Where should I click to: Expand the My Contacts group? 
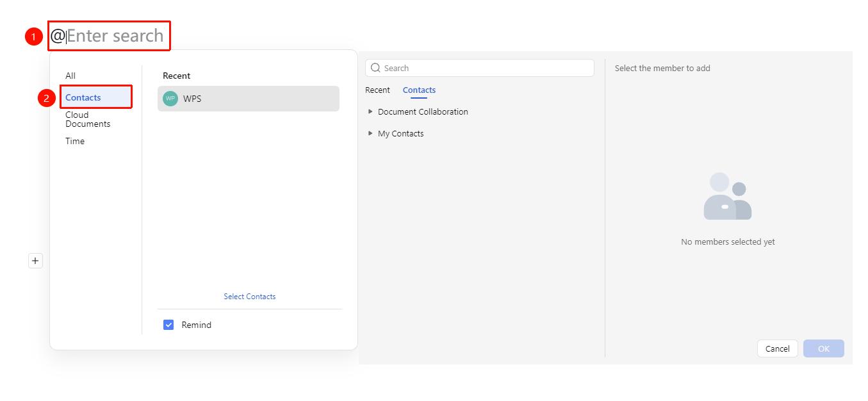(x=370, y=133)
